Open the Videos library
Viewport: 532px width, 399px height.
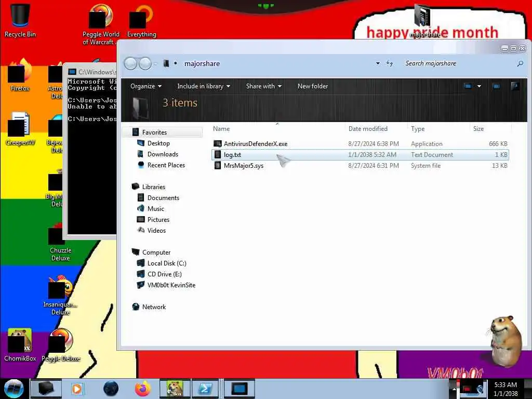(x=156, y=230)
